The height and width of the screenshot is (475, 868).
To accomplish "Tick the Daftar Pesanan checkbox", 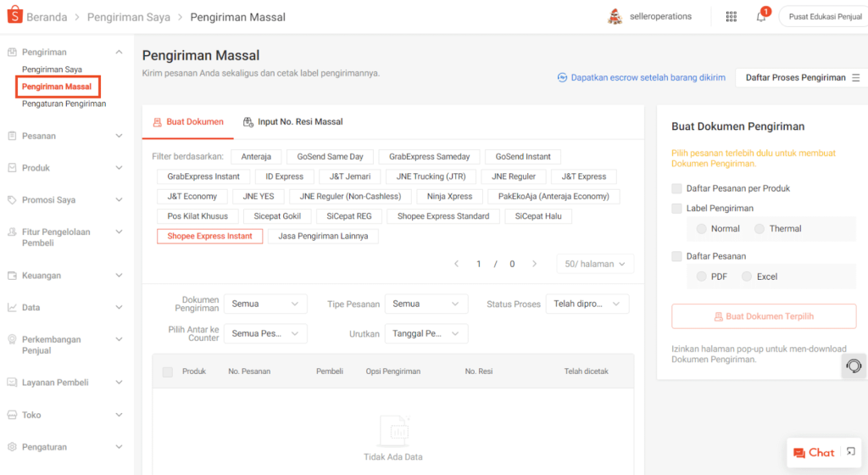I will [x=676, y=256].
